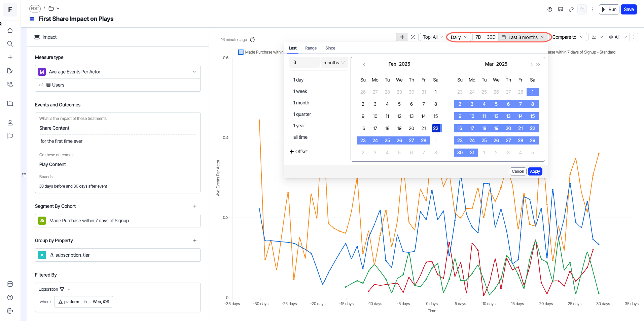Viewport: 644px width, 321px height.
Task: Click the refresh icon beside 16 minutes ago
Action: point(252,40)
